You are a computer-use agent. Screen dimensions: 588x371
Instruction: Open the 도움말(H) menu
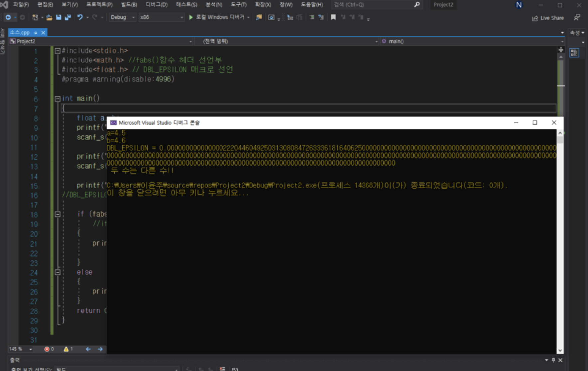pyautogui.click(x=312, y=5)
